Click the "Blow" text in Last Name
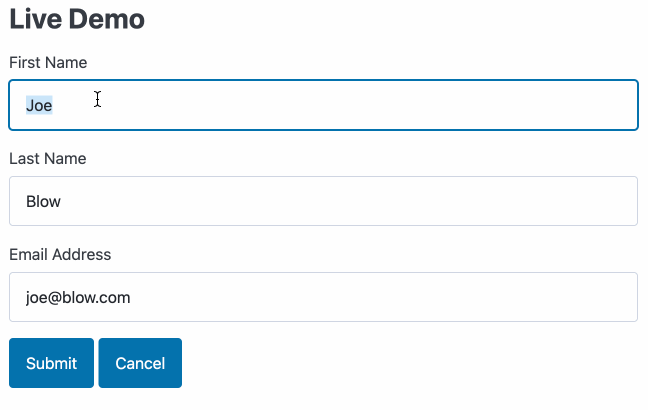This screenshot has height=410, width=648. point(43,201)
